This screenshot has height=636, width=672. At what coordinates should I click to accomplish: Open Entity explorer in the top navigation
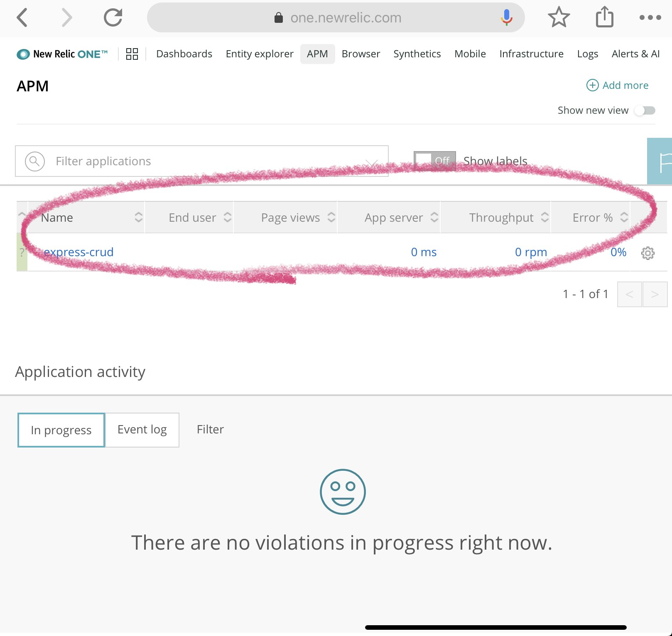coord(260,54)
